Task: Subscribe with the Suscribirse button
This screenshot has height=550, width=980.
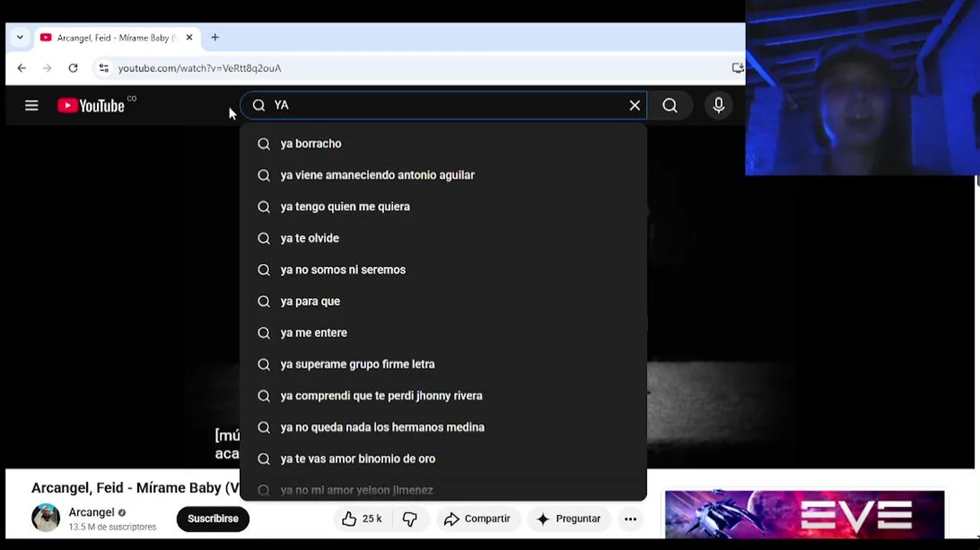Action: tap(213, 519)
